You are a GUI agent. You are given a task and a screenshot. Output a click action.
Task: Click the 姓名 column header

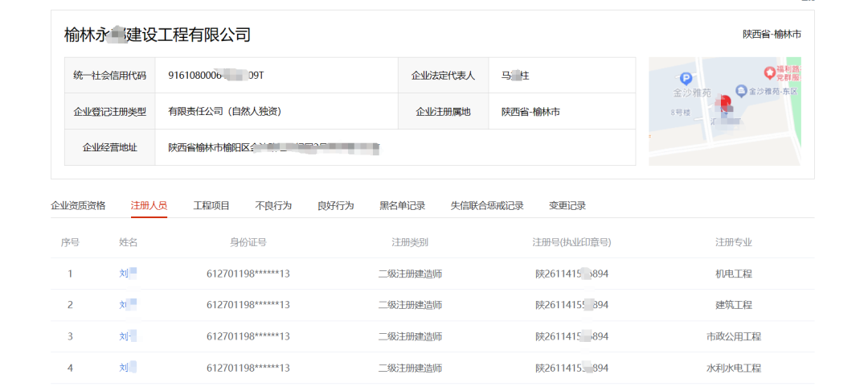(129, 242)
